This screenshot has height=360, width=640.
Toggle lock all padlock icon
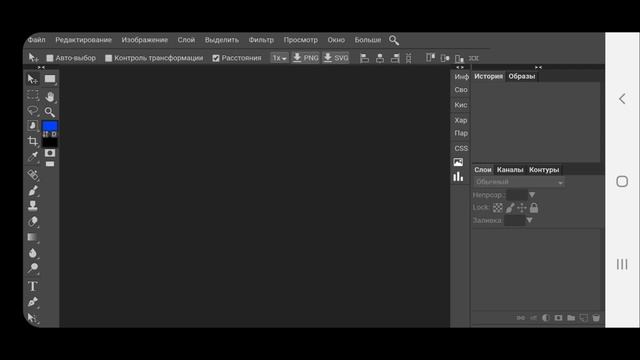[534, 208]
